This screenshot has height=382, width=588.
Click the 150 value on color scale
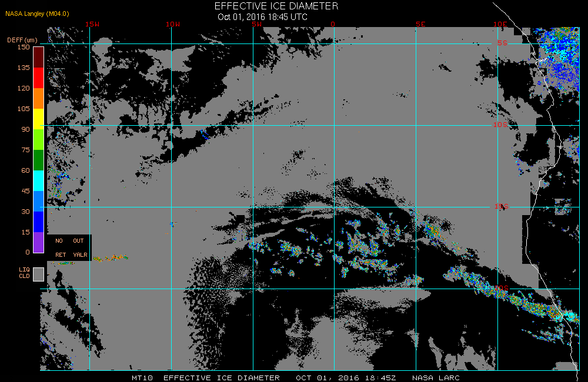point(24,47)
